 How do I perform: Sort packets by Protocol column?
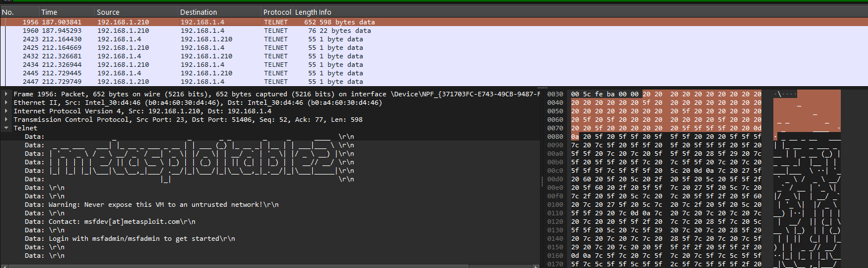(x=277, y=12)
